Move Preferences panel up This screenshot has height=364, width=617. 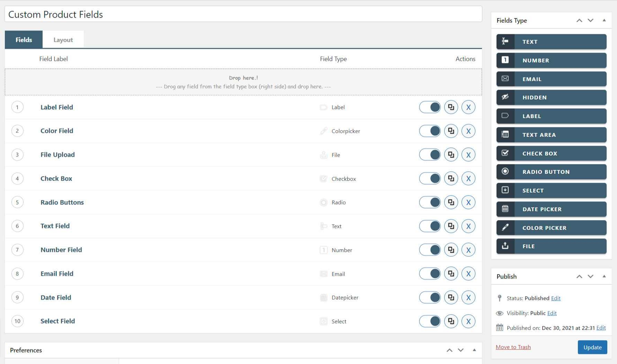click(x=449, y=350)
